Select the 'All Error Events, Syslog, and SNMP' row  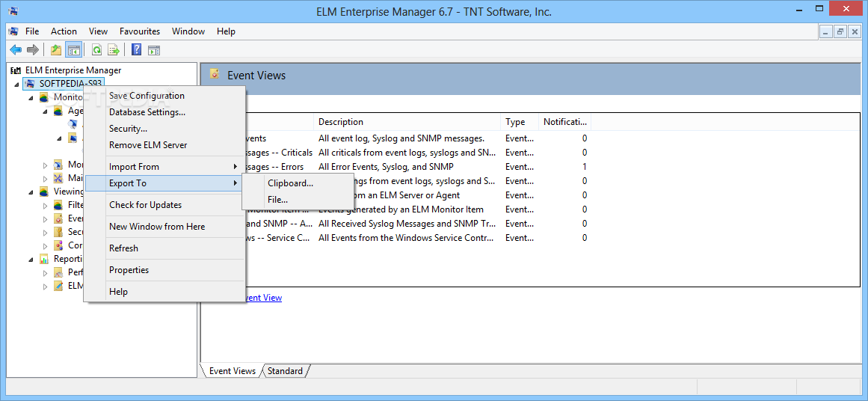click(386, 167)
